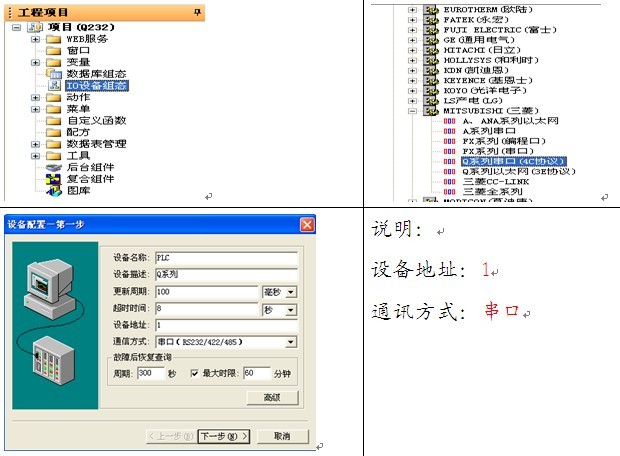This screenshot has width=620, height=456.
Task: Expand the 数据表管理 node
Action: pos(35,144)
